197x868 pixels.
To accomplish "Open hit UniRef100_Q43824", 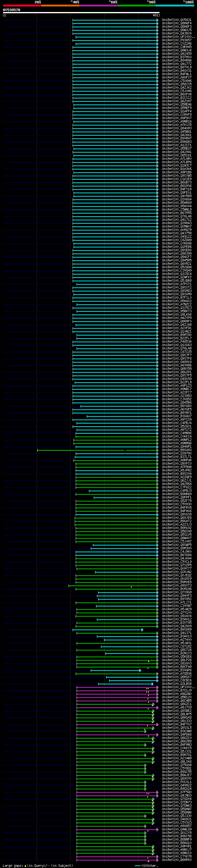I will click(x=176, y=33).
